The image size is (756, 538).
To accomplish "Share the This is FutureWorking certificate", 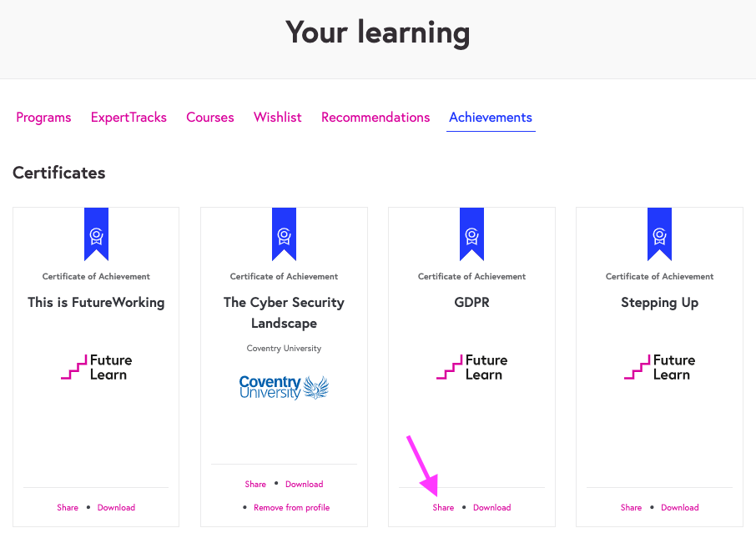I will point(68,507).
